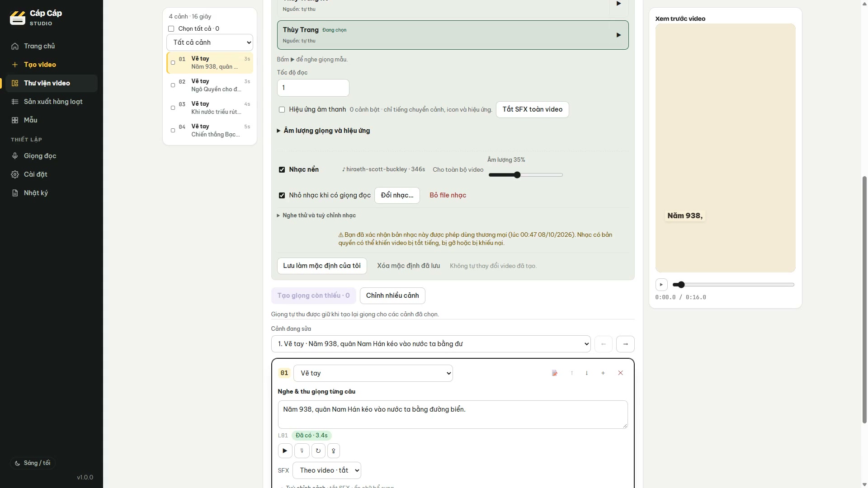Open the Vẽ tay scene style dropdown
The height and width of the screenshot is (488, 868).
(x=373, y=373)
